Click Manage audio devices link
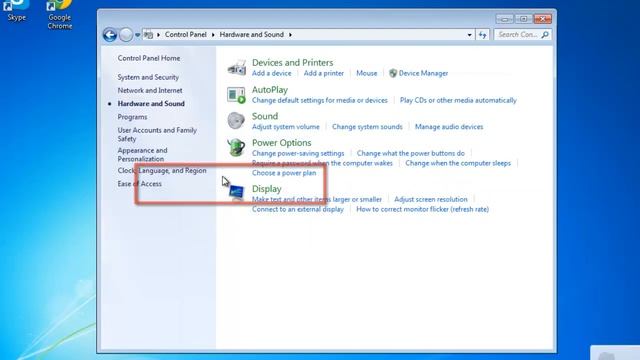Screen dimensions: 640x360 coord(449,127)
